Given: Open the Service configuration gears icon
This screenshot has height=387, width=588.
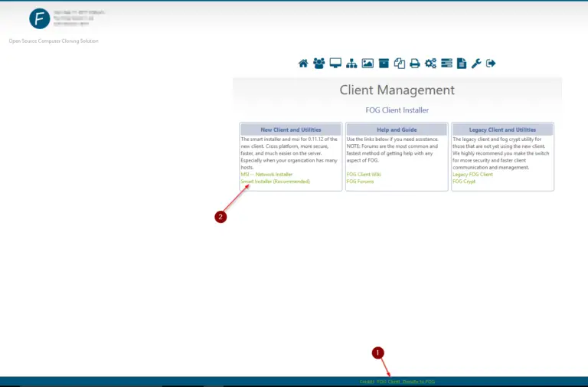Looking at the screenshot, I should click(x=430, y=64).
